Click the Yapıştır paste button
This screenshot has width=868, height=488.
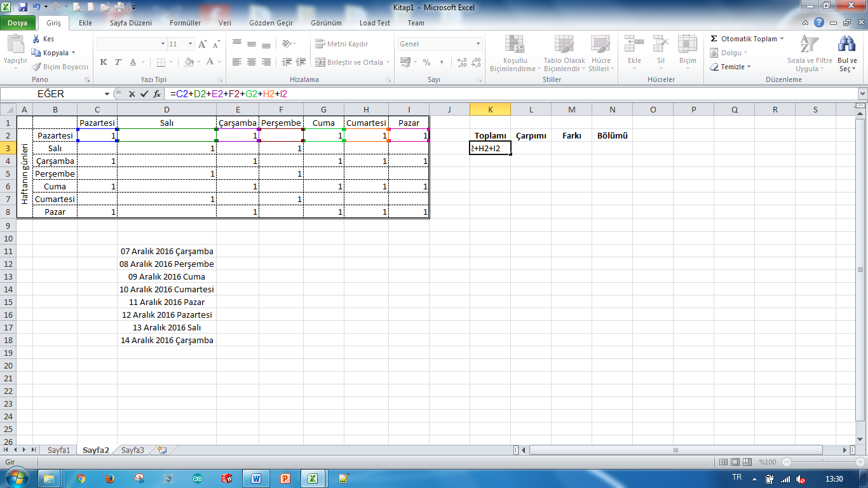click(15, 53)
